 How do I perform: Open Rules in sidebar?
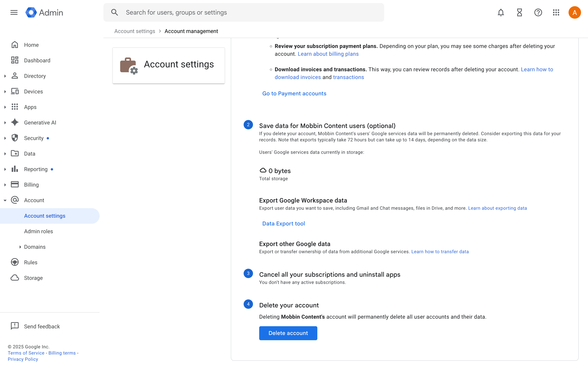pos(31,262)
